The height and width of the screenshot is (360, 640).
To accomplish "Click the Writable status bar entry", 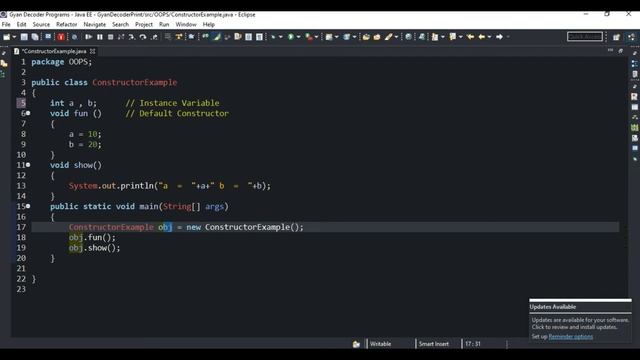I will click(x=380, y=344).
